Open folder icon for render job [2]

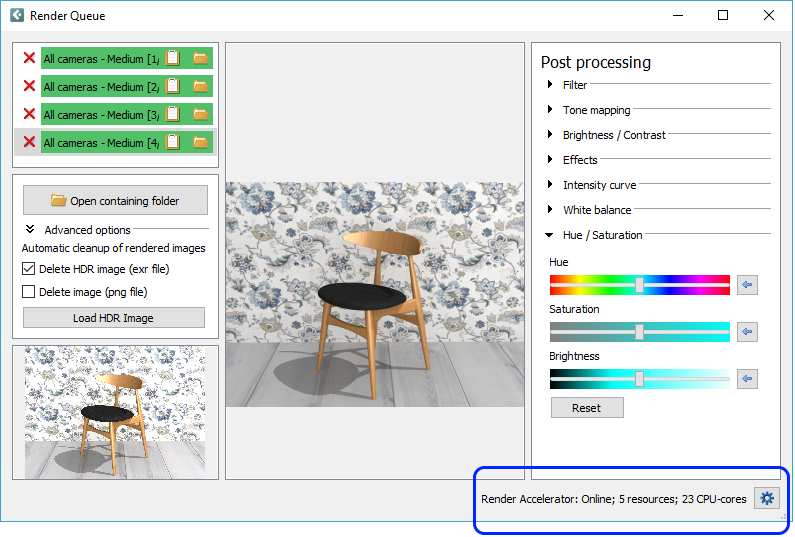point(201,87)
